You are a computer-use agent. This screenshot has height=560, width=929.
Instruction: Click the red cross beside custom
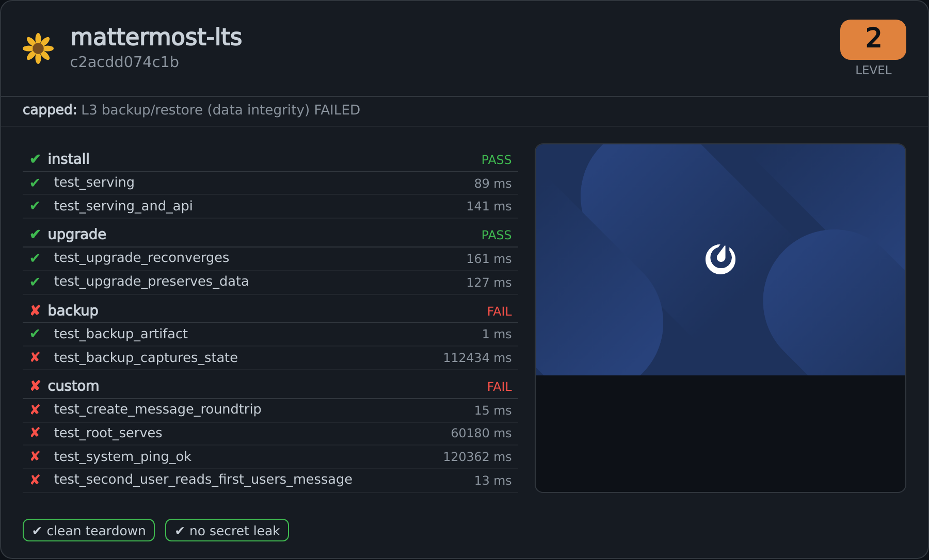tap(35, 386)
